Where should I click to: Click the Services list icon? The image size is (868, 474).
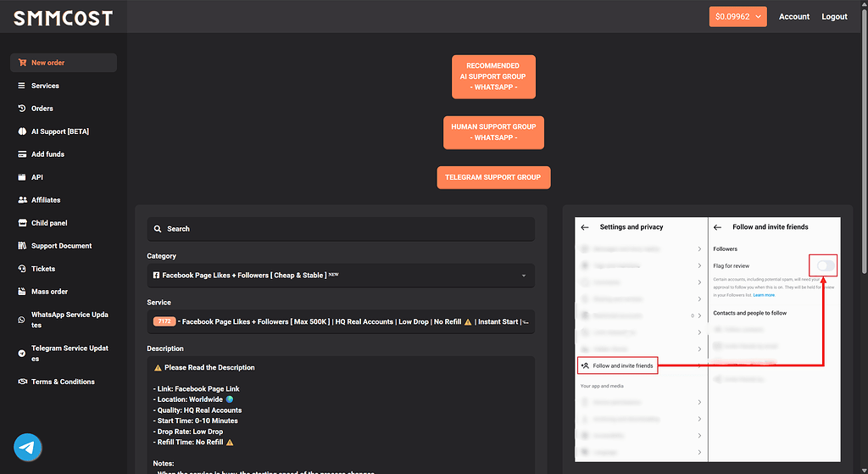pyautogui.click(x=21, y=86)
